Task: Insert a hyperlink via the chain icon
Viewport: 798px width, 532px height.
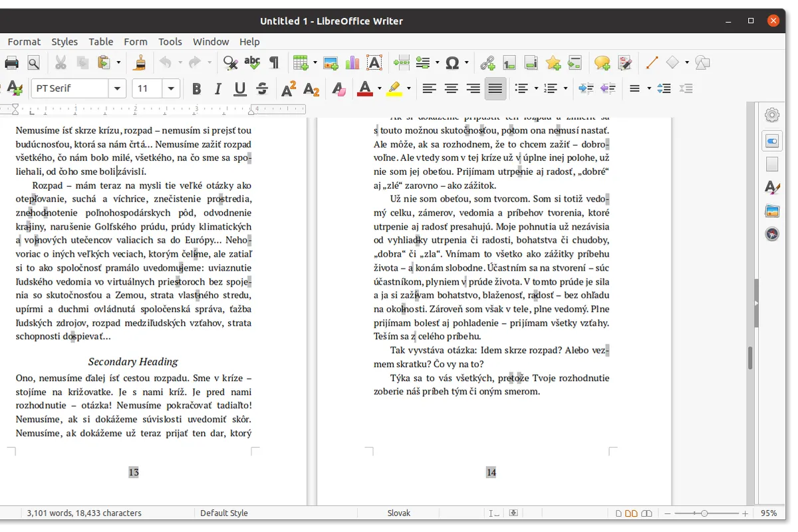Action: pos(487,63)
